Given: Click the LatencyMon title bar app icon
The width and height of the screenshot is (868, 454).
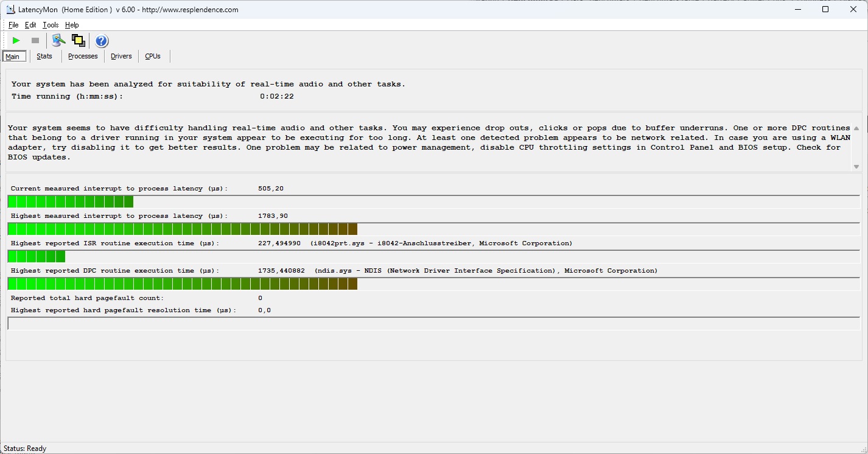Looking at the screenshot, I should pyautogui.click(x=10, y=10).
